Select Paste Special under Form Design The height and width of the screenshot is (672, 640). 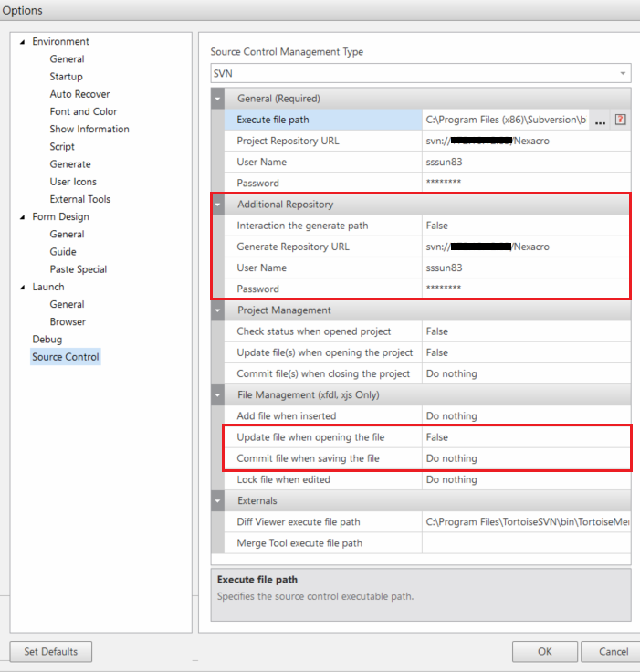click(78, 269)
